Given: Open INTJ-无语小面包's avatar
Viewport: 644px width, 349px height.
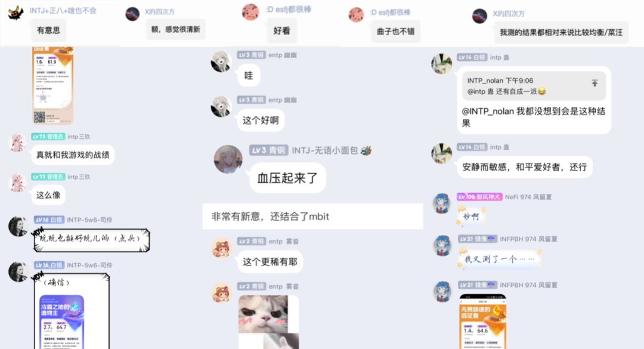Looking at the screenshot, I should point(228,159).
